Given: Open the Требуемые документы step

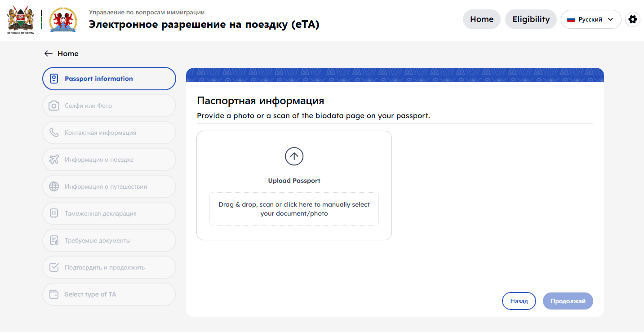Looking at the screenshot, I should pyautogui.click(x=109, y=240).
